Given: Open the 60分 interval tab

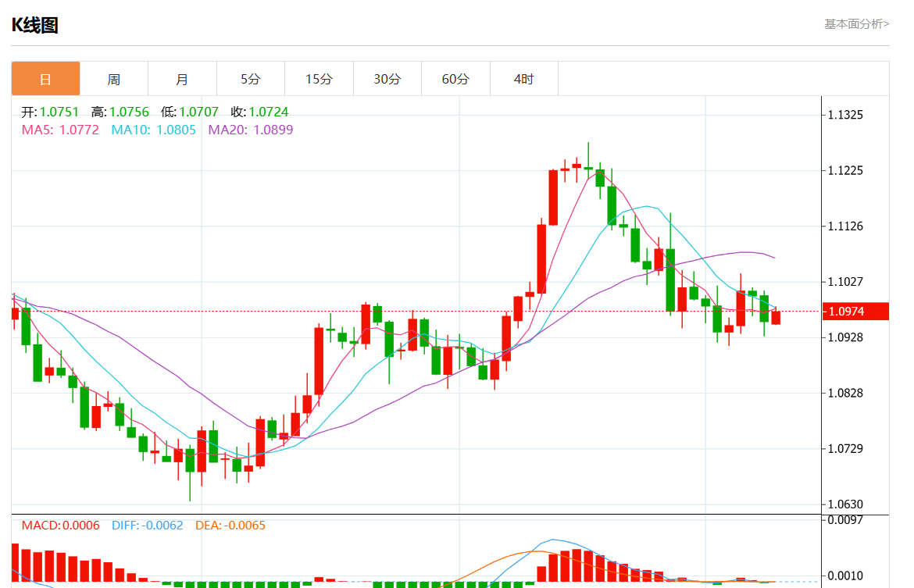Looking at the screenshot, I should (x=456, y=79).
